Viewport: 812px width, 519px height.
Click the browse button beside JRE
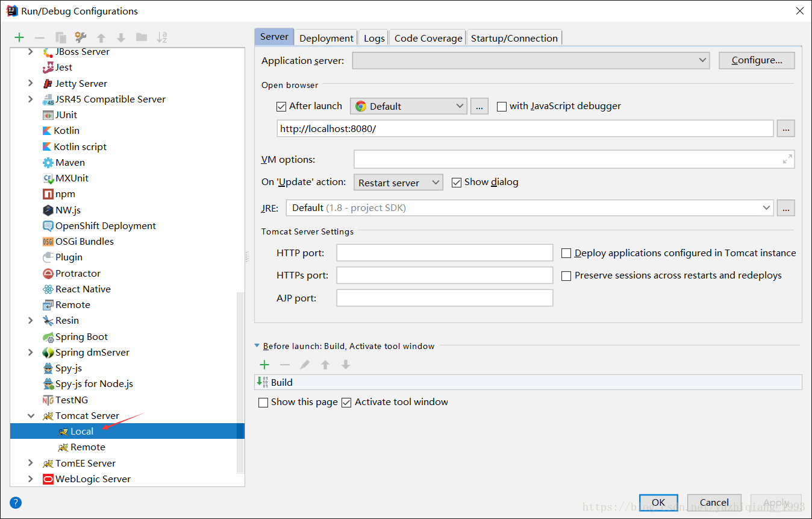[x=785, y=208]
